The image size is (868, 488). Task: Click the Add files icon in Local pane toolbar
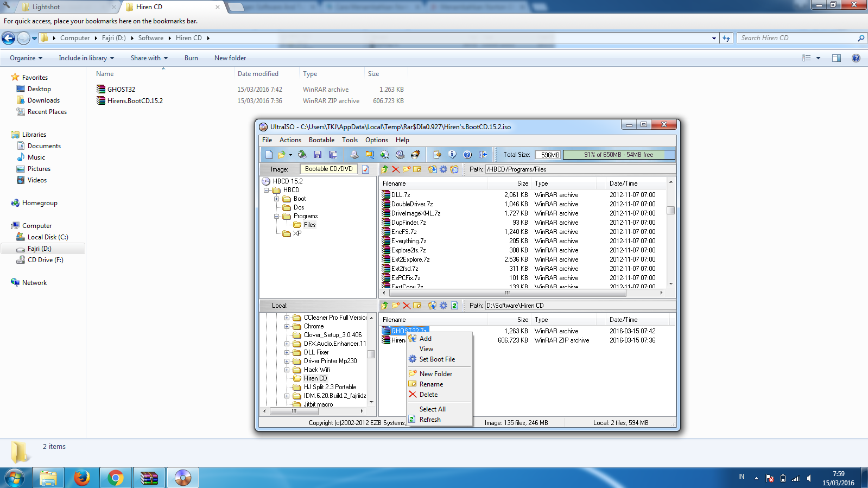(433, 306)
